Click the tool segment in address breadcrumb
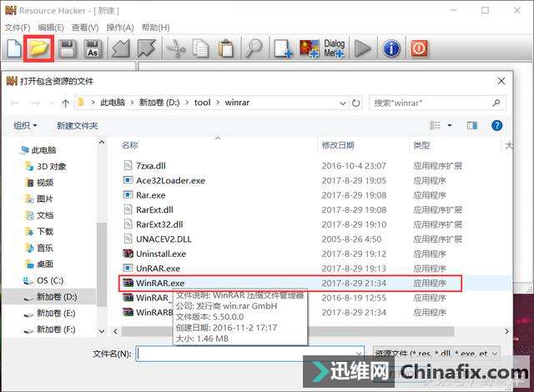This screenshot has width=534, height=392. 202,103
